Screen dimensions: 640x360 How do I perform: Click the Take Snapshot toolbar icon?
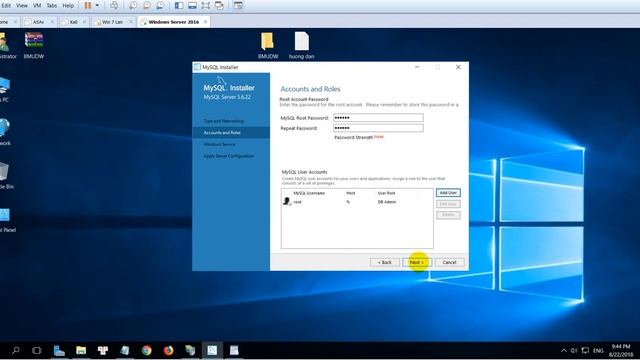click(x=133, y=5)
